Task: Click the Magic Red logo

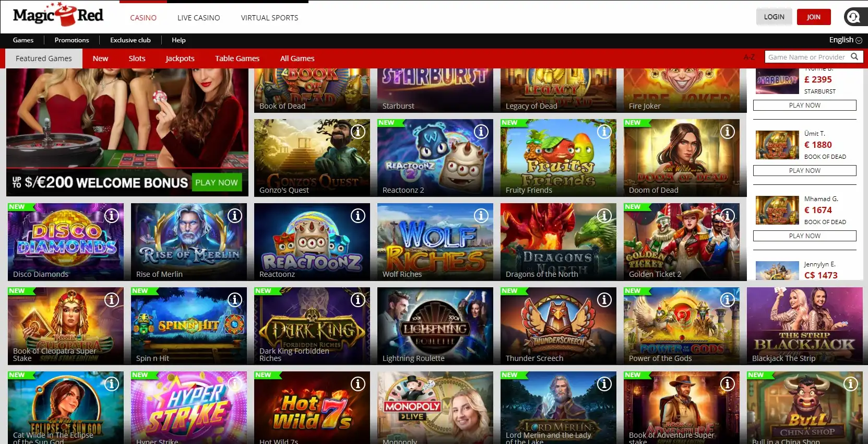Action: (58, 16)
